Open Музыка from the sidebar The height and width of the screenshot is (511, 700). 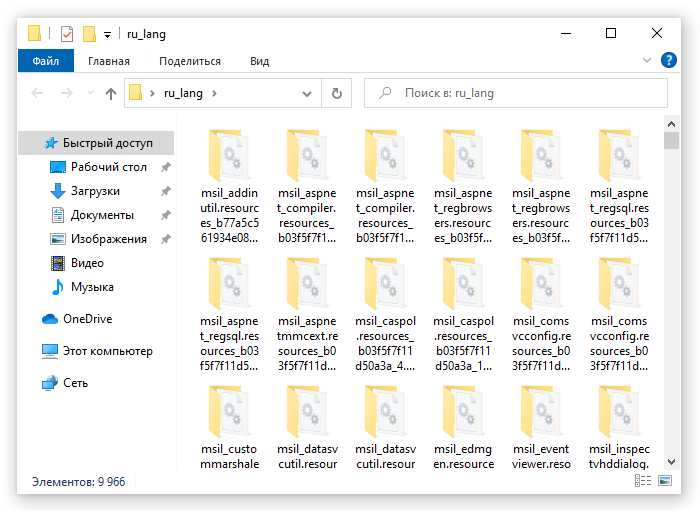[x=92, y=287]
